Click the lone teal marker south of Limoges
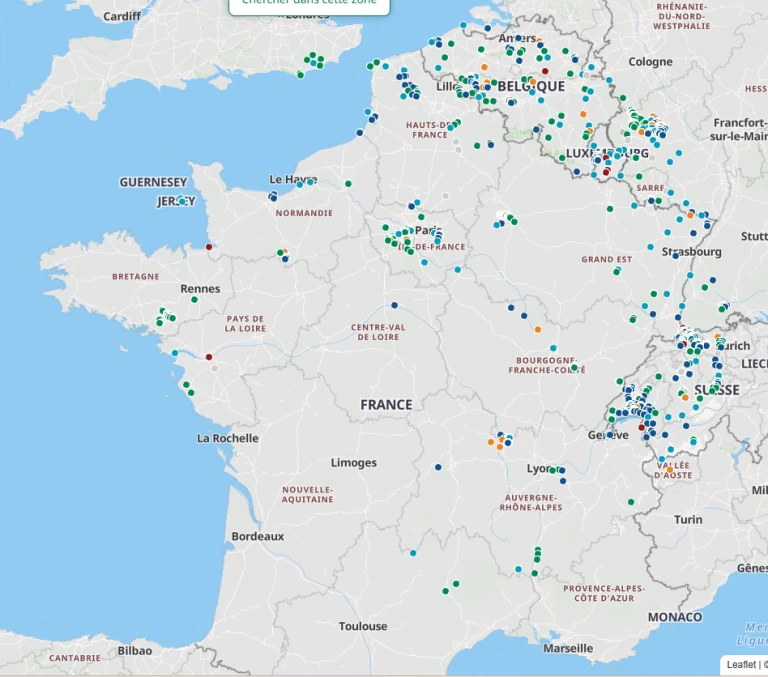Screen dimensions: 768x677 [x=413, y=553]
